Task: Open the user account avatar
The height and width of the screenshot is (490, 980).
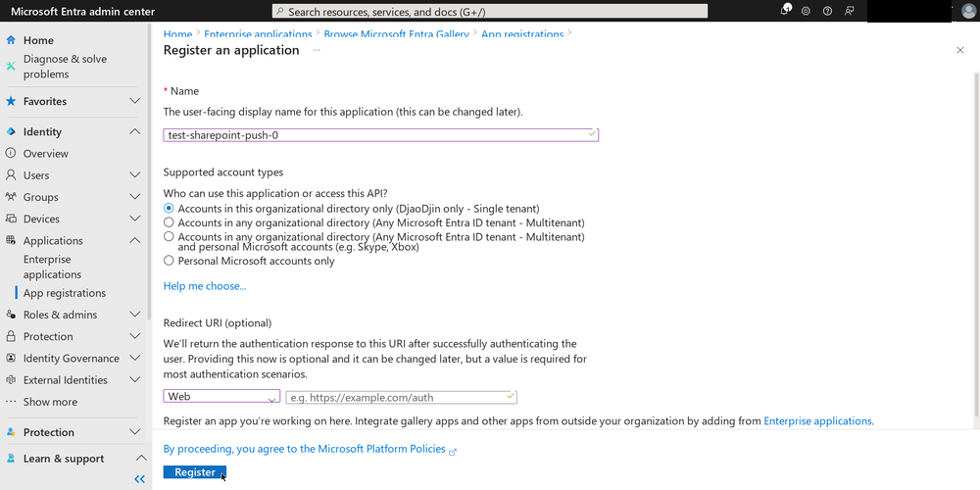Action: [x=968, y=11]
